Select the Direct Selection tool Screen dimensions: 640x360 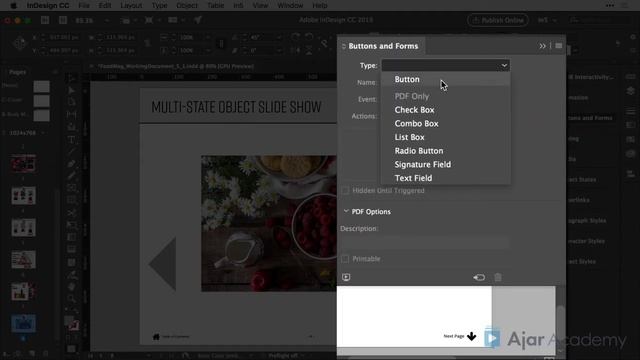[x=71, y=90]
